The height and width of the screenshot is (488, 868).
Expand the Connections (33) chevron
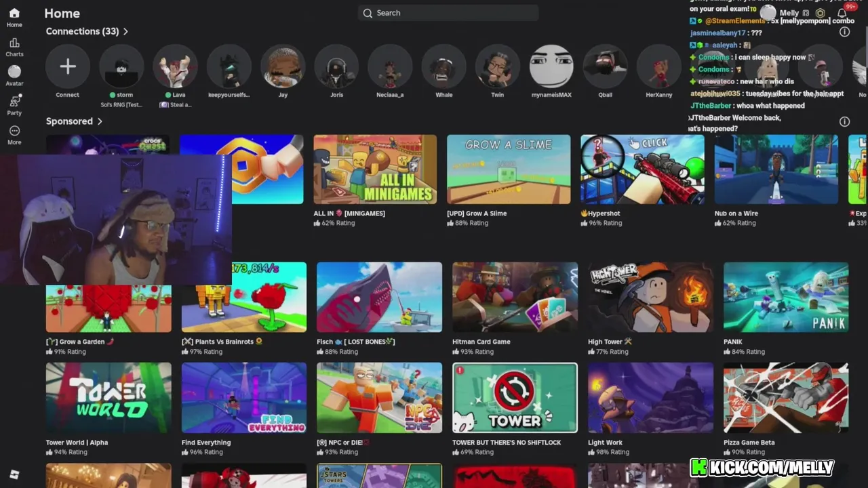(125, 32)
